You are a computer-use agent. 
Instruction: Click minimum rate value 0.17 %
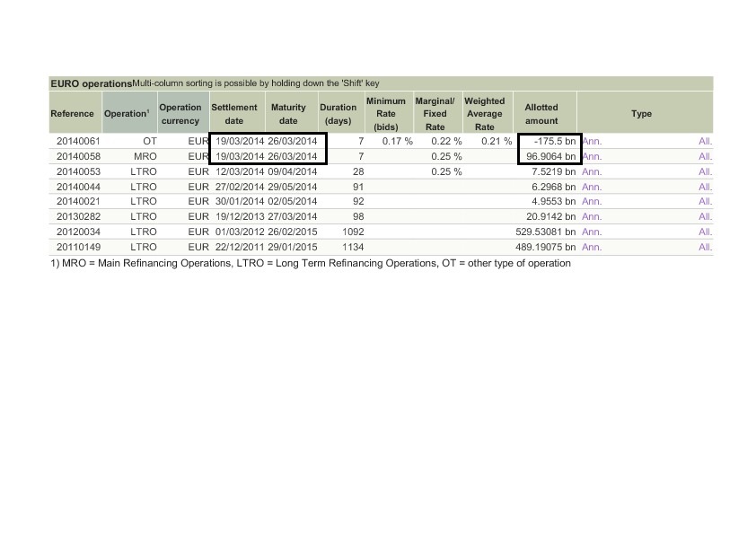pos(397,141)
